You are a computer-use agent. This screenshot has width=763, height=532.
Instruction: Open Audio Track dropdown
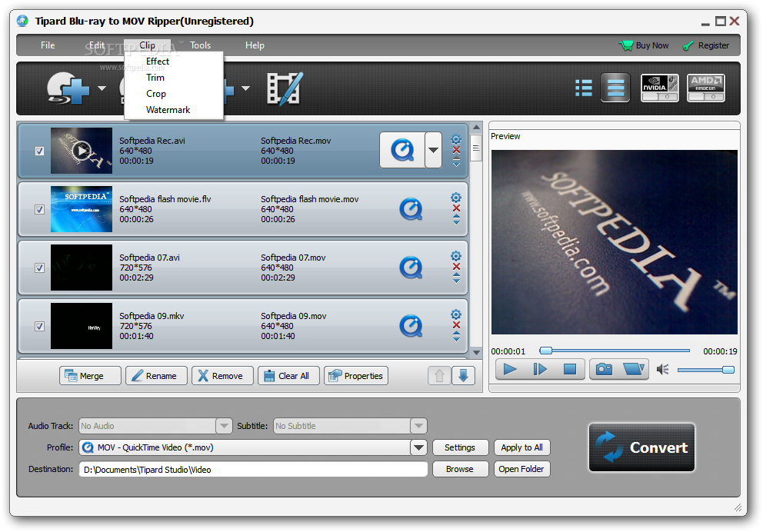(x=224, y=426)
